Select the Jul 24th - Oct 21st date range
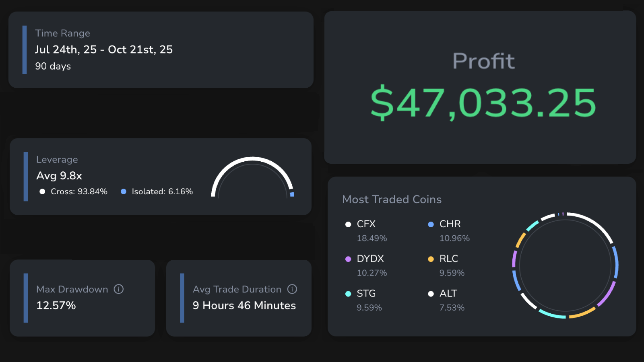Screen dimensions: 644x362 click(104, 49)
